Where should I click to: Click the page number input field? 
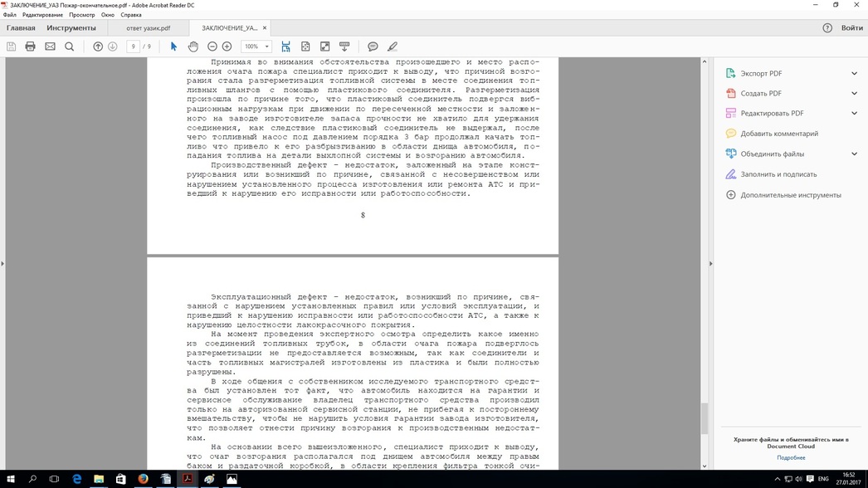(133, 46)
